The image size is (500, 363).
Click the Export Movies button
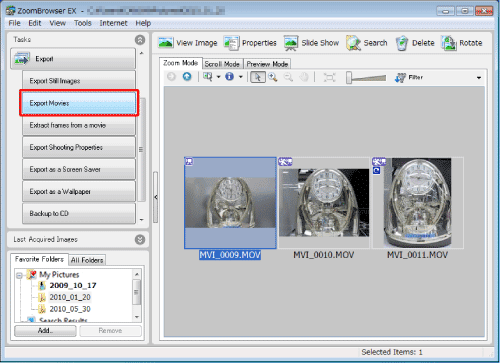[x=79, y=103]
